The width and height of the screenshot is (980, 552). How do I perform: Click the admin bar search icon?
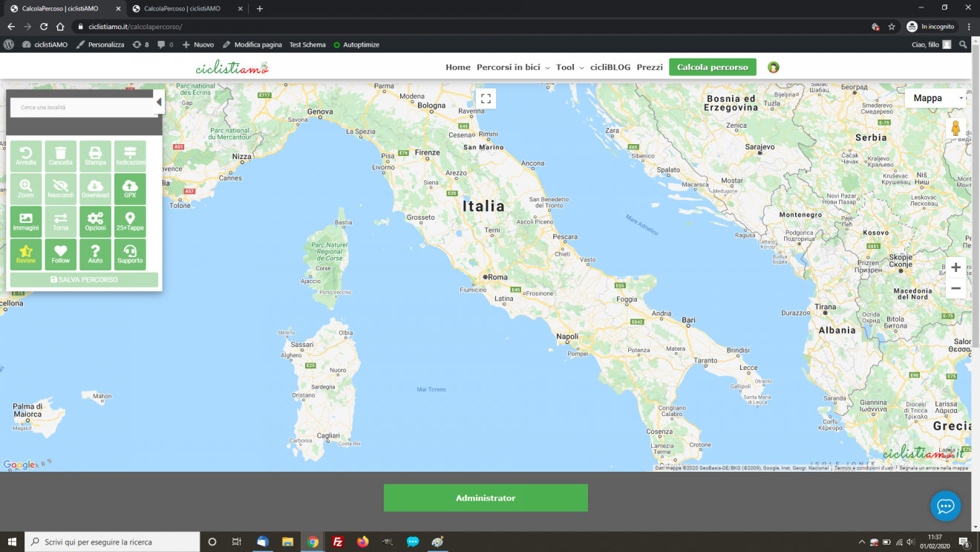[964, 45]
